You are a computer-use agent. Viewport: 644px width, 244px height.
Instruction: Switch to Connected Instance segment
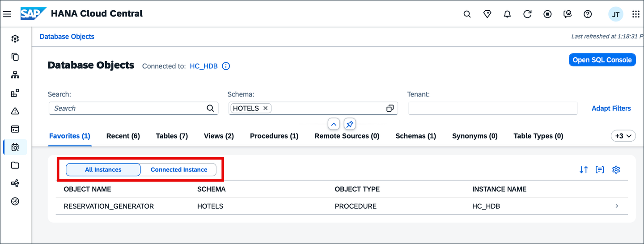tap(179, 170)
